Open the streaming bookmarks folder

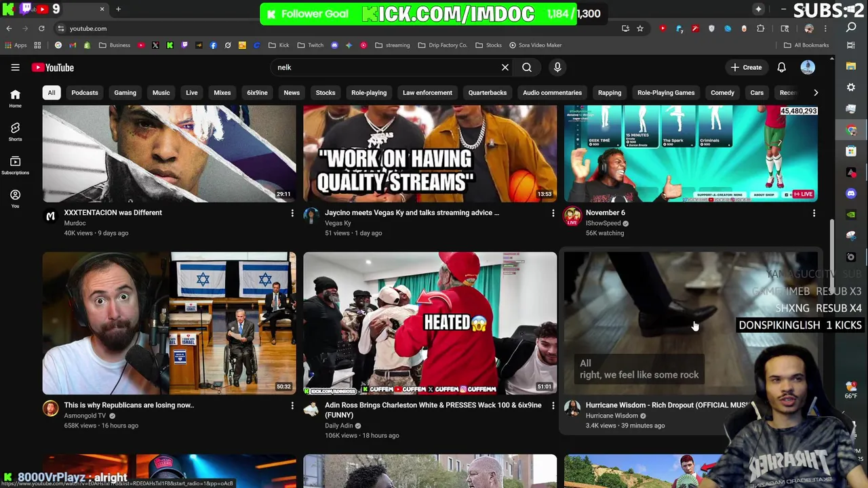tap(392, 45)
